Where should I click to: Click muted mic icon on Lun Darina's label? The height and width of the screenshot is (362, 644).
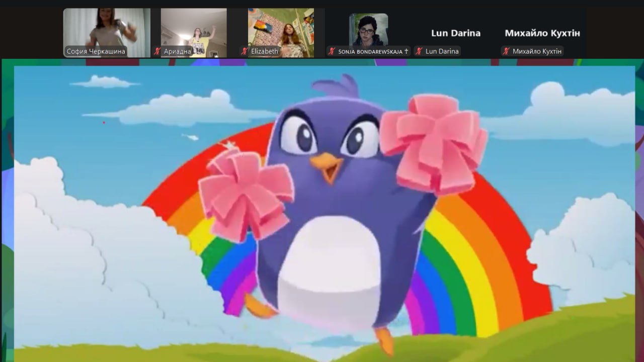click(x=419, y=51)
